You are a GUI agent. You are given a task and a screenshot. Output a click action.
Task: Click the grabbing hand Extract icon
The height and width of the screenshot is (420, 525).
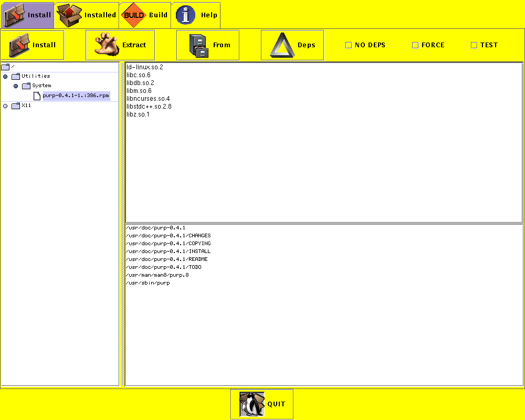tap(107, 45)
